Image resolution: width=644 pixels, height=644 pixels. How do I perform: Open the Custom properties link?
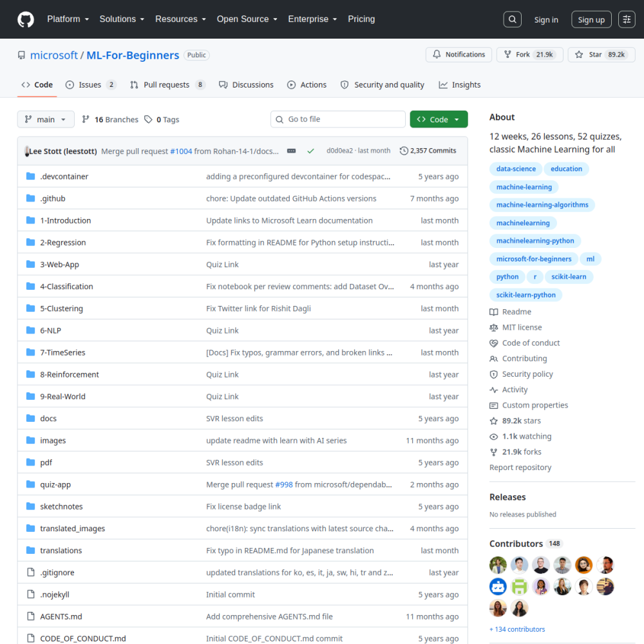[529, 405]
